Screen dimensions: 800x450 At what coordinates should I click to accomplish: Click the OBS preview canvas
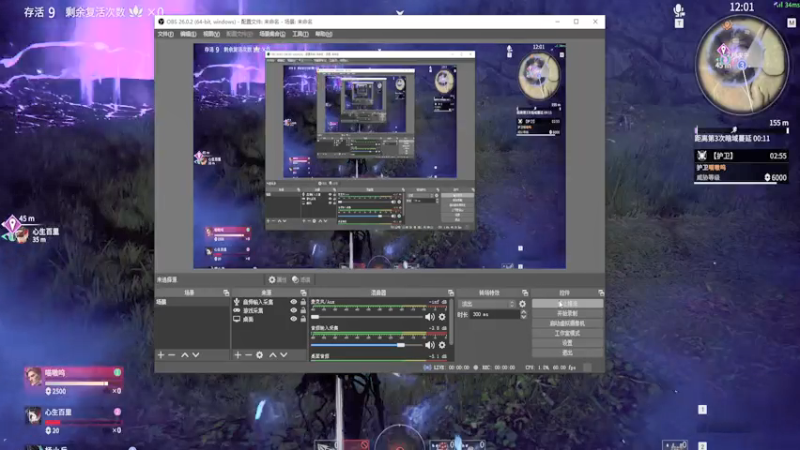379,156
